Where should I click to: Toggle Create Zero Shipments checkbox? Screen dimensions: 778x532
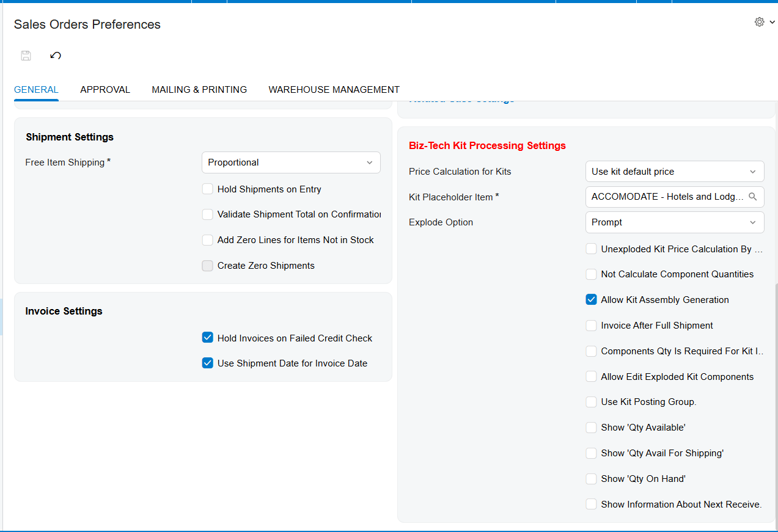click(x=208, y=266)
